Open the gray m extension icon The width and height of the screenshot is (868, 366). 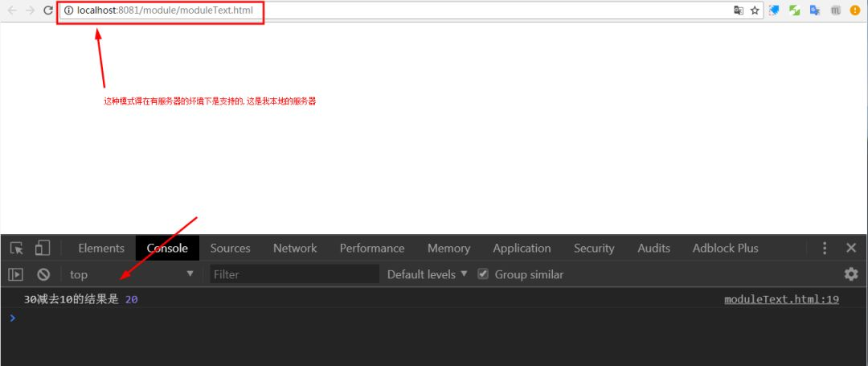pos(835,10)
